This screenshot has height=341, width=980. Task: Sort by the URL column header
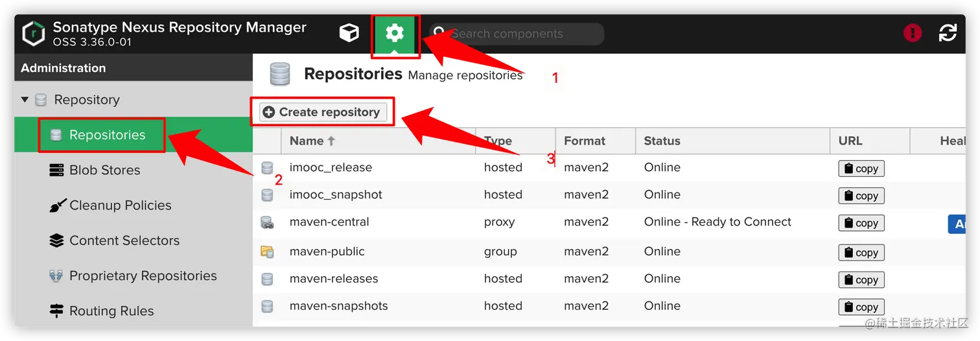pos(870,141)
